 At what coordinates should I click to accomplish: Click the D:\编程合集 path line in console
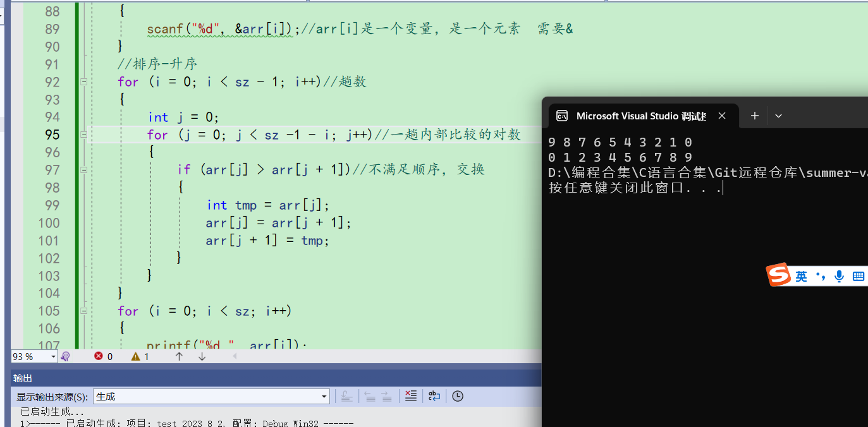point(708,172)
